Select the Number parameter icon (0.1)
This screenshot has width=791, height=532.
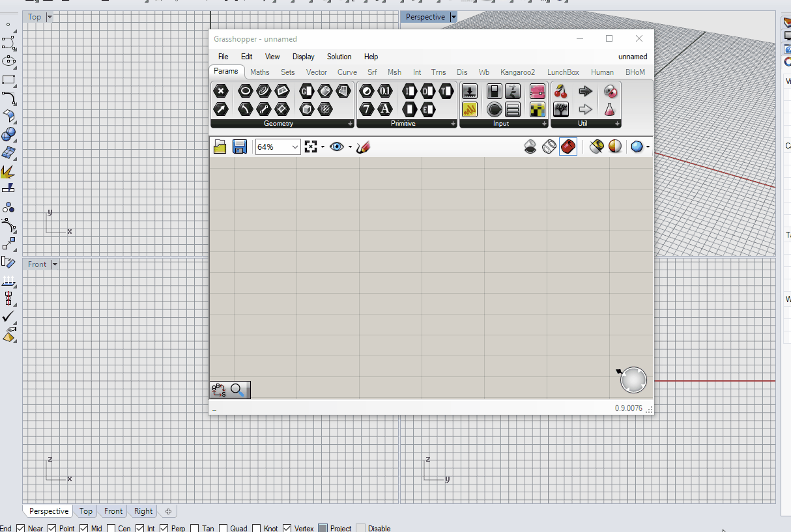384,91
